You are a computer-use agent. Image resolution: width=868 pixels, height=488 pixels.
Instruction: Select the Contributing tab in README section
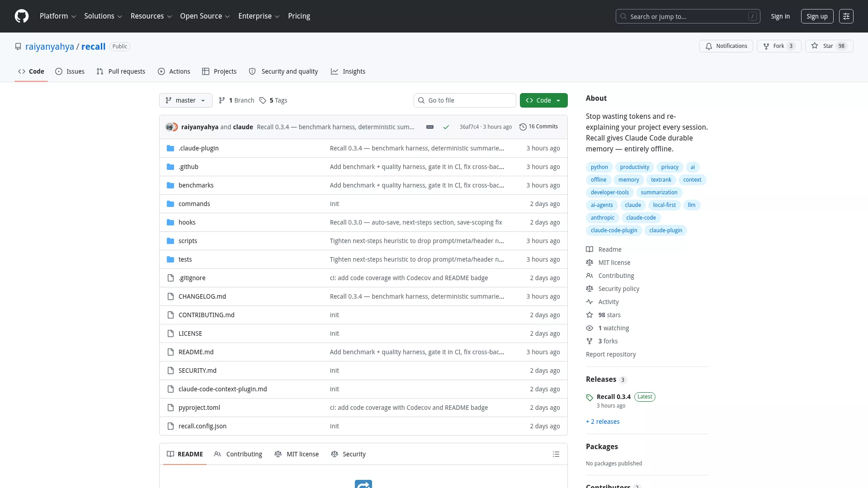click(238, 454)
